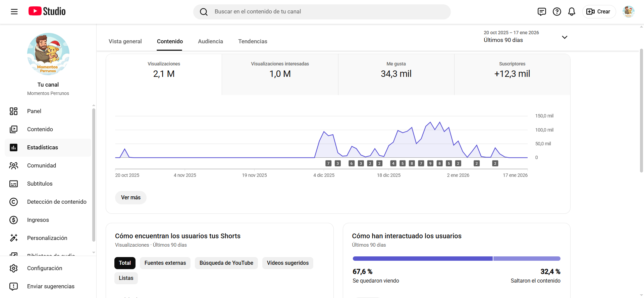Image resolution: width=644 pixels, height=298 pixels.
Task: Open the notifications bell
Action: (x=572, y=12)
